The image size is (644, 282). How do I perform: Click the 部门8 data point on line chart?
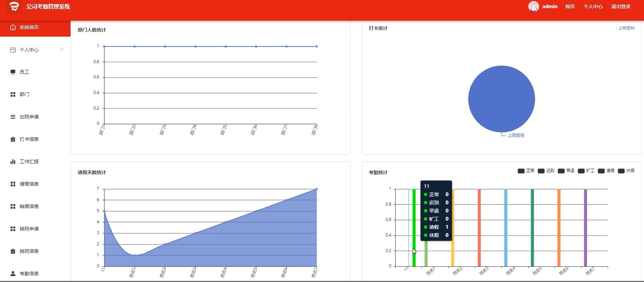[317, 46]
